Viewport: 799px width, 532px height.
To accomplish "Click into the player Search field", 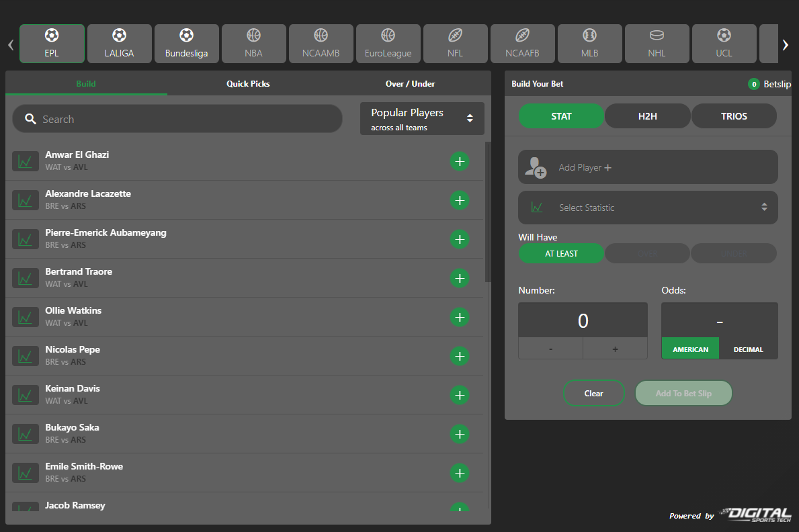I will [x=177, y=119].
